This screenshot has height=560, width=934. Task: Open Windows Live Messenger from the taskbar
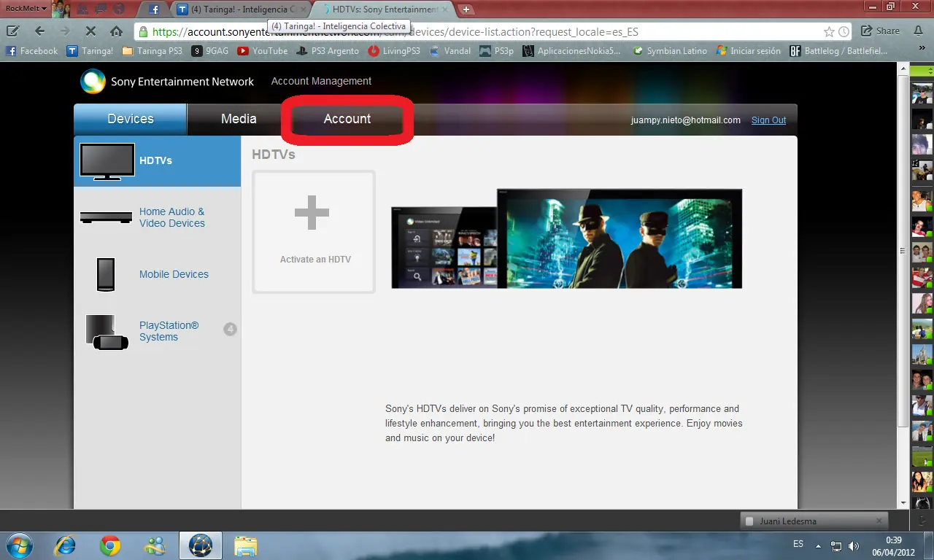point(155,545)
